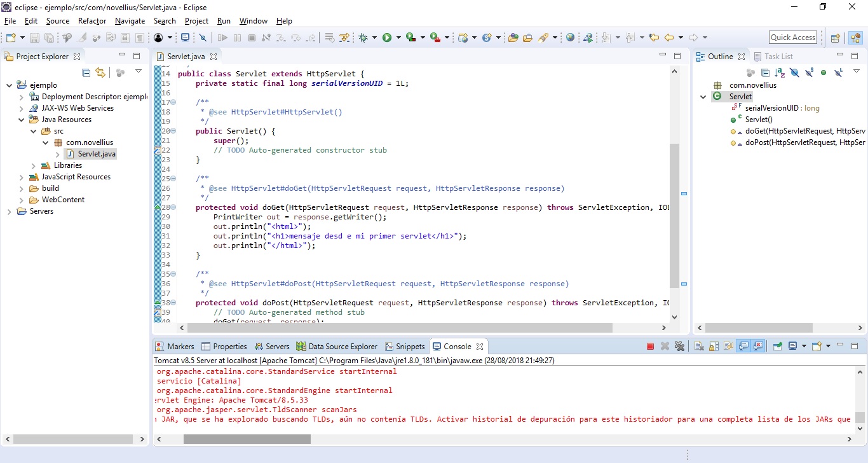Toggle Hide Fields in Outline toolbar

click(x=794, y=73)
